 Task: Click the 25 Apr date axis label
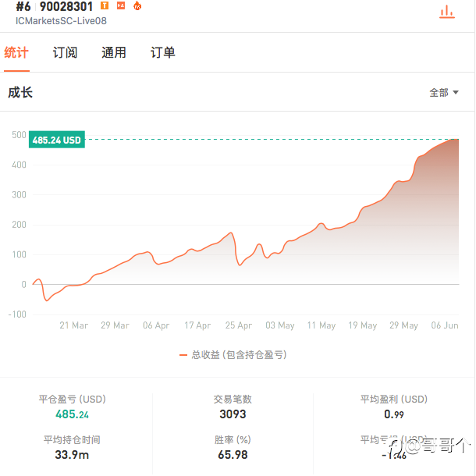pyautogui.click(x=239, y=325)
